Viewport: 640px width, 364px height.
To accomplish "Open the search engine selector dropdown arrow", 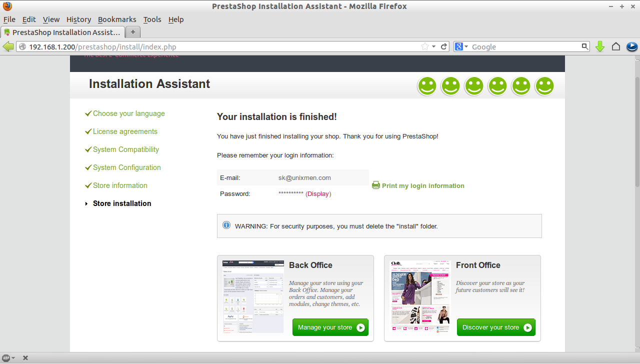I will coord(466,46).
